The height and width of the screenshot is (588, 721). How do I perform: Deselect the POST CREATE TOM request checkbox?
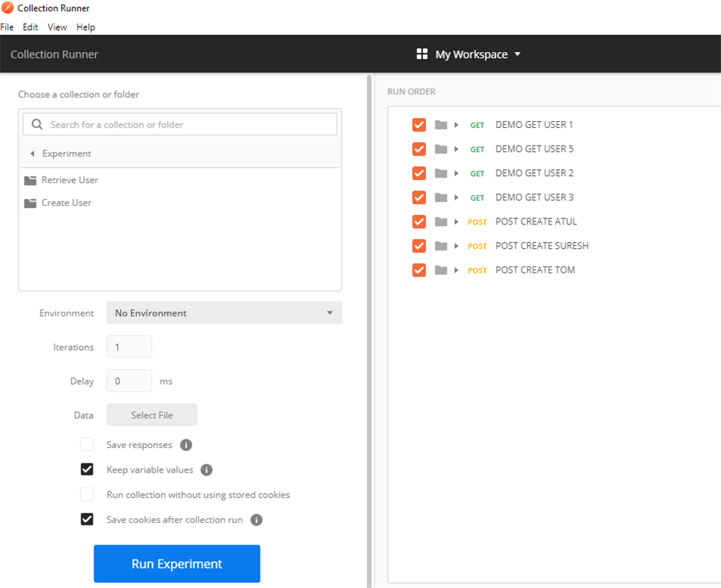418,269
